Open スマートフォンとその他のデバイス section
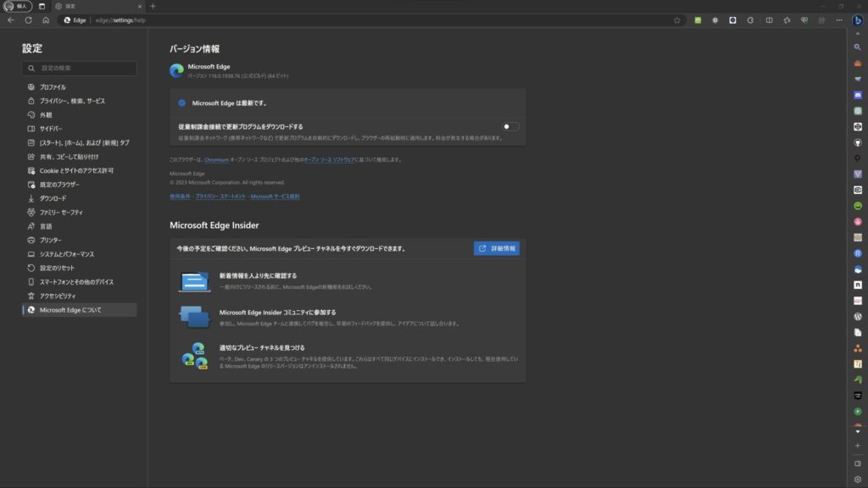 click(79, 282)
